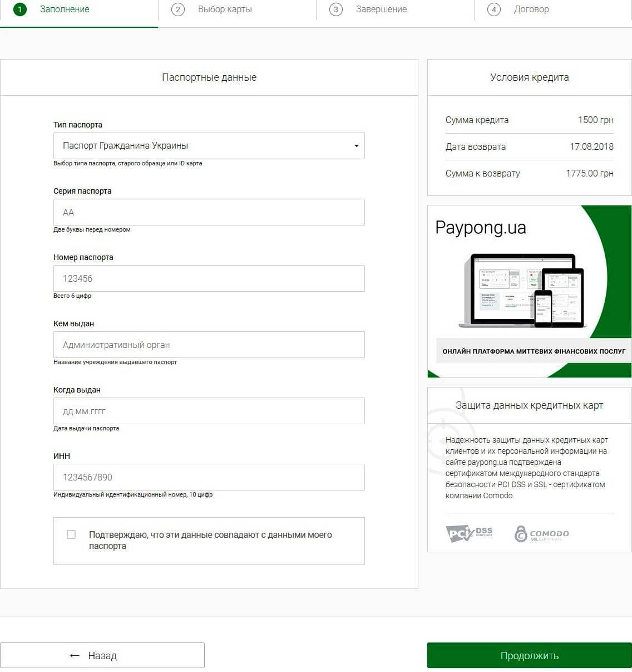Click the back arrow inside Назад button
632x672 pixels.
click(x=73, y=655)
